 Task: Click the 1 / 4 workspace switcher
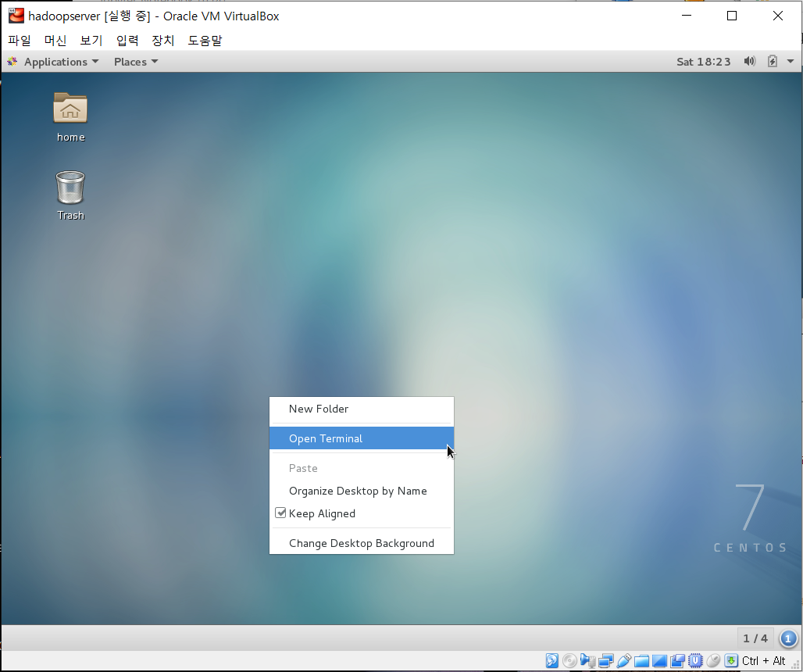pyautogui.click(x=755, y=638)
